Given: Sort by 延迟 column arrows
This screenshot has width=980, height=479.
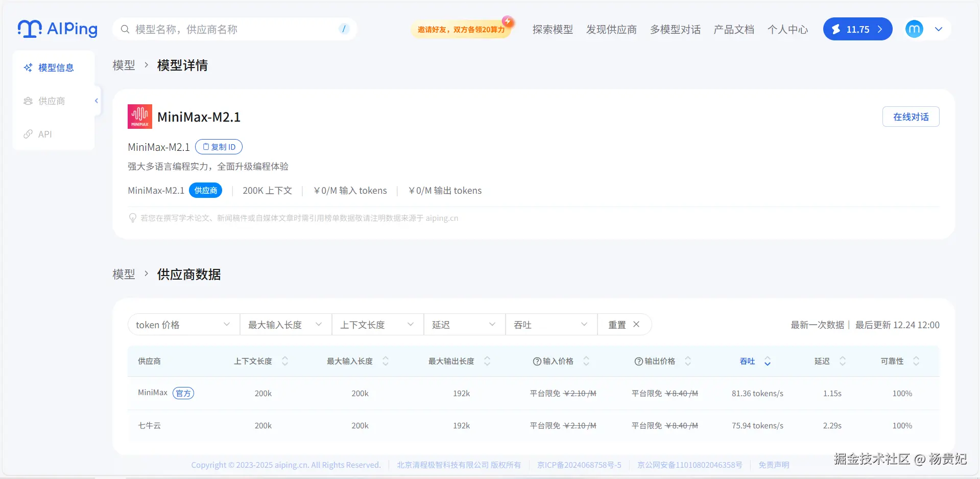Looking at the screenshot, I should pos(843,361).
